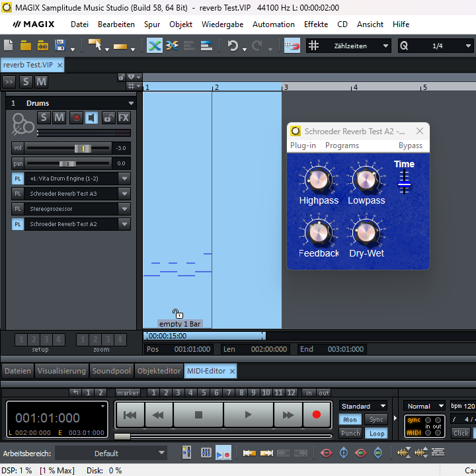Undo the last action
Image resolution: width=476 pixels, height=476 pixels.
pos(233,46)
